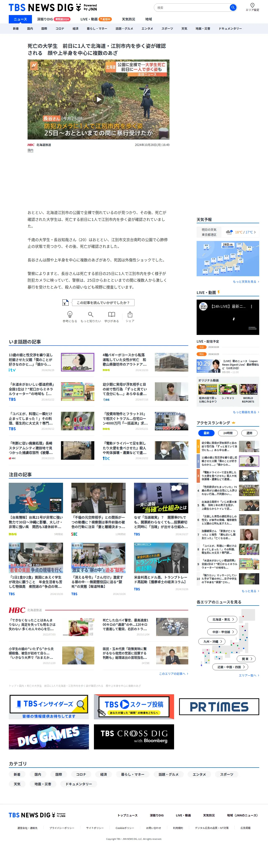268x868 pixels.
Task: Open 利用規約 footer link
Action: (x=178, y=828)
